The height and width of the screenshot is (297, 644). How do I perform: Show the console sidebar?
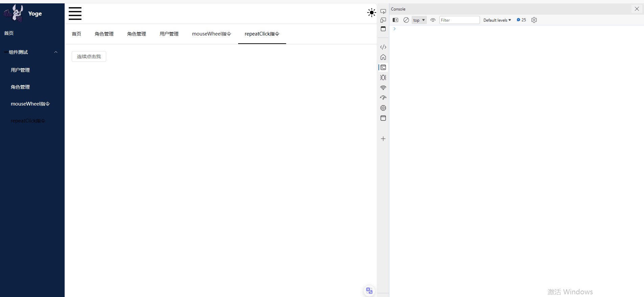coord(395,20)
